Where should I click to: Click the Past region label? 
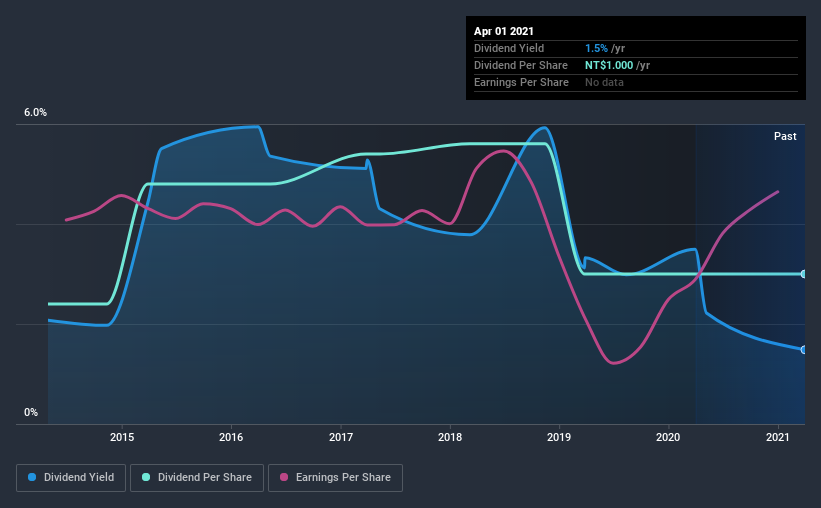point(785,136)
